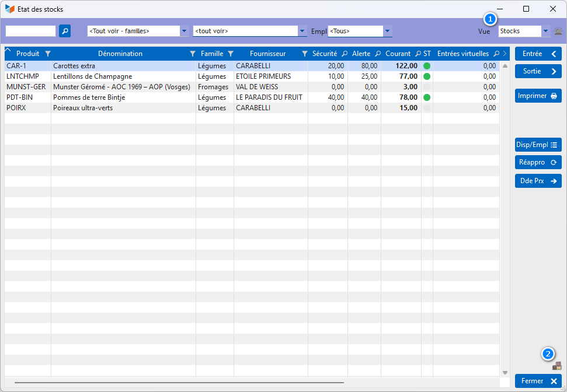Viewport: 567px width, 392px height.
Task: Open the Vue Stocks dropdown
Action: [546, 31]
